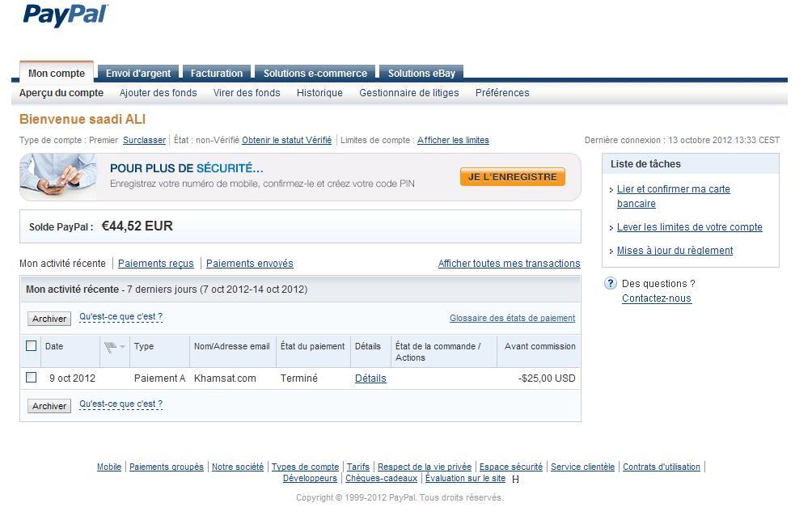Open Notre société footer link

[x=238, y=467]
